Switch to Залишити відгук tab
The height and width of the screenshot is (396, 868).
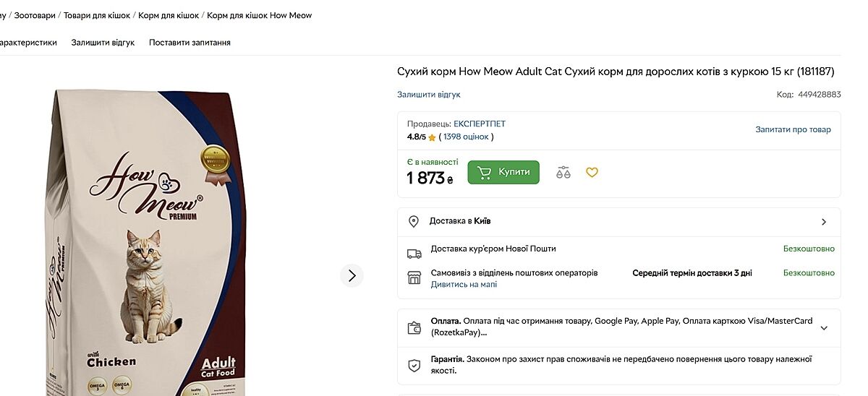click(103, 43)
